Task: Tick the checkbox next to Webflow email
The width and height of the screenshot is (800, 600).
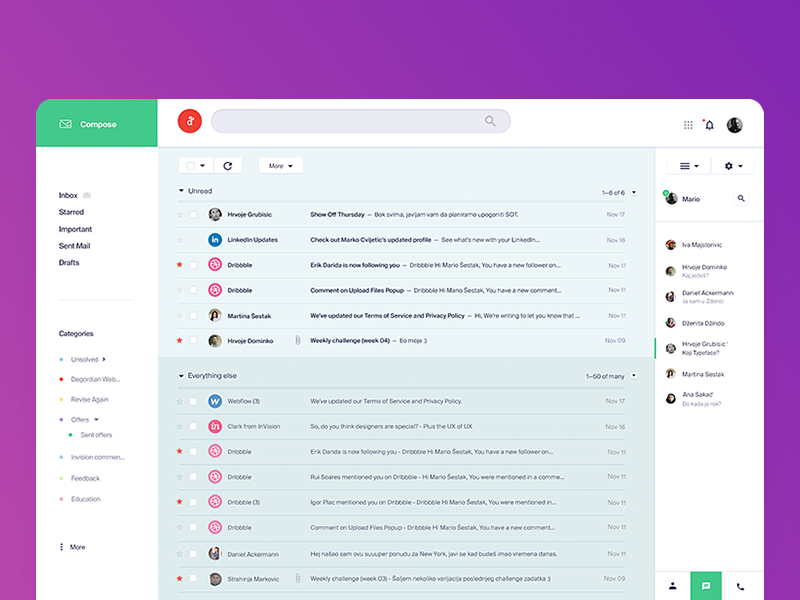Action: click(193, 401)
